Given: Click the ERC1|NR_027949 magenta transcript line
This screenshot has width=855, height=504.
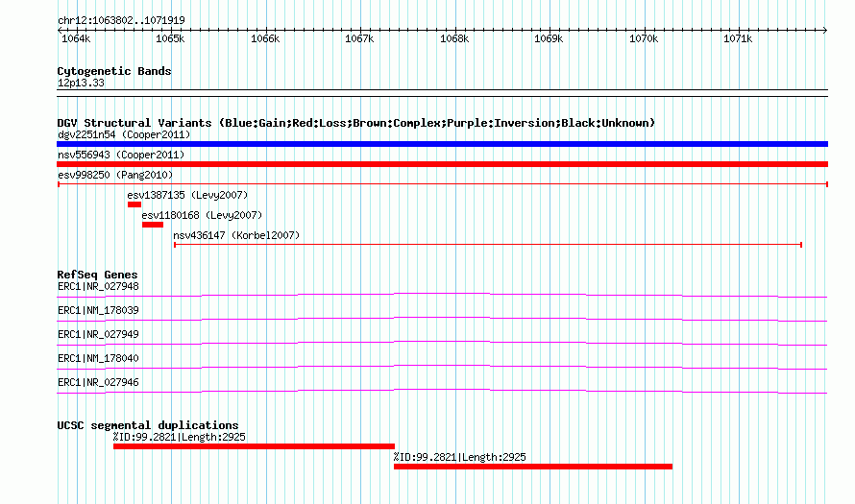Looking at the screenshot, I should pos(442,344).
